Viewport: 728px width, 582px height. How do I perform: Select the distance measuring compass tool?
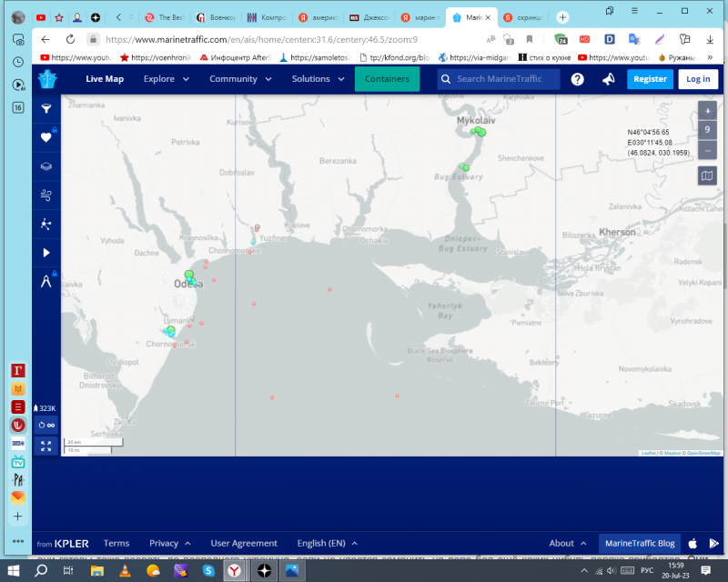pyautogui.click(x=45, y=281)
